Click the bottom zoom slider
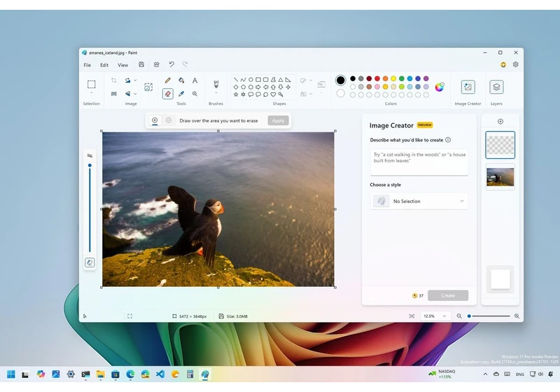Screen dimensions: 560x392 [x=489, y=316]
